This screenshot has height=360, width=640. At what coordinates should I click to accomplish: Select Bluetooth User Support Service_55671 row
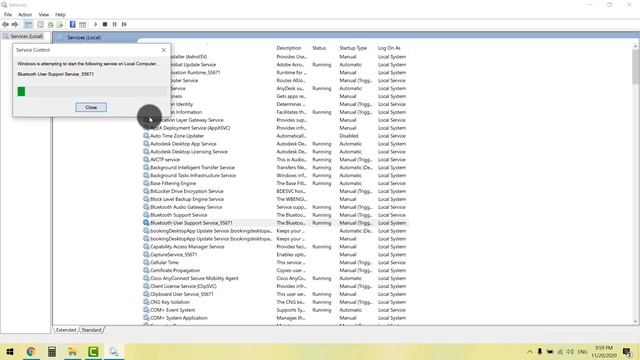pyautogui.click(x=276, y=223)
